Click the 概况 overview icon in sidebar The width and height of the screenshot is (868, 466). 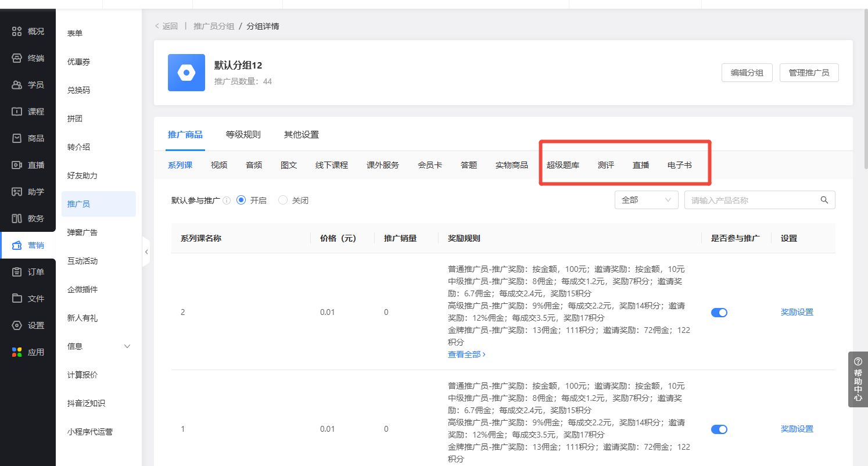(x=17, y=31)
